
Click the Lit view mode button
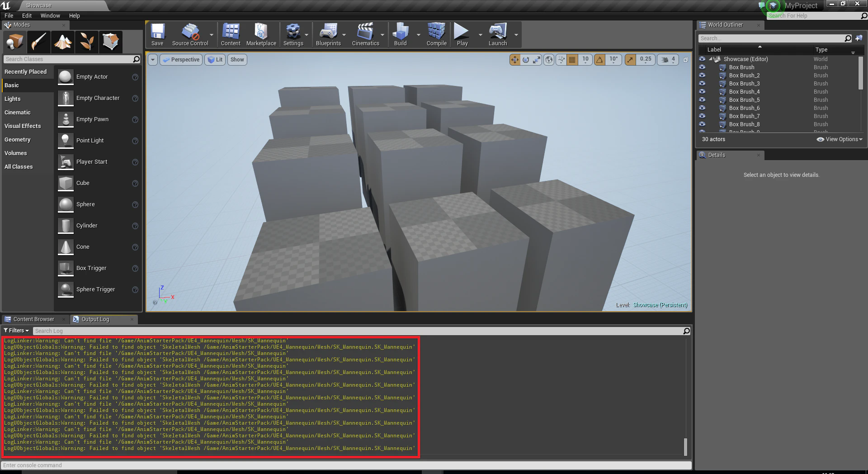click(x=215, y=60)
